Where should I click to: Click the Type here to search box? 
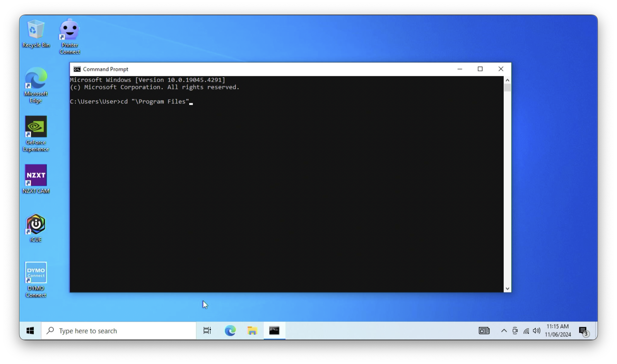tap(119, 331)
